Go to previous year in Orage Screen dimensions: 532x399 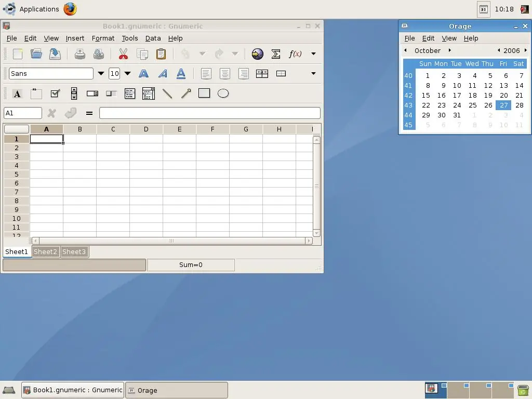click(499, 50)
